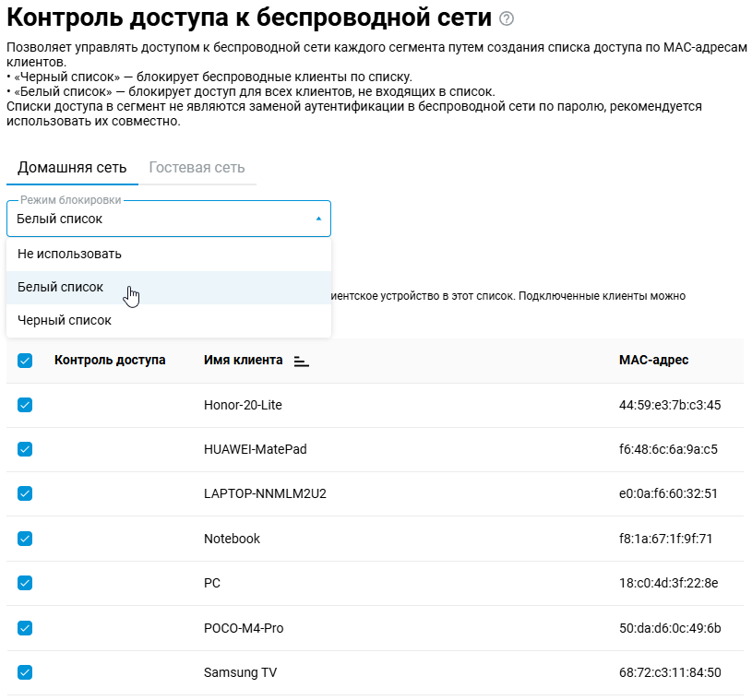
Task: Select 'Белый список' in dropdown list
Action: click(61, 287)
